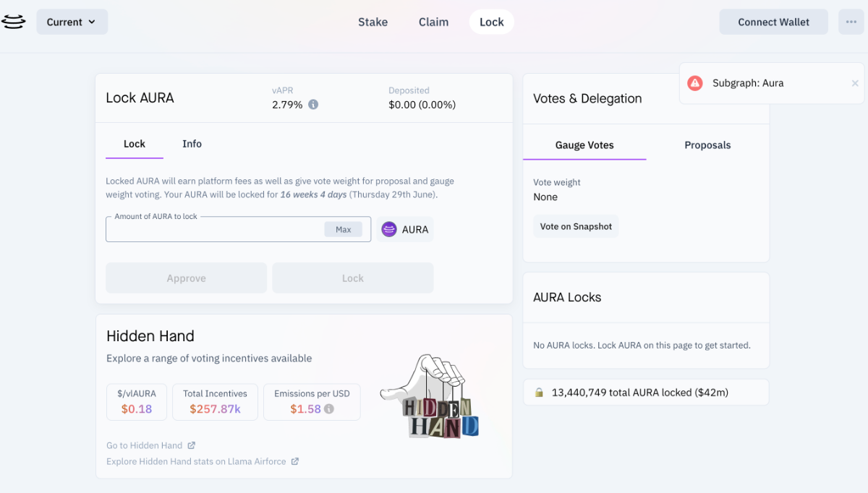Viewport: 868px width, 493px height.
Task: Click the vAPR info icon
Action: 313,105
